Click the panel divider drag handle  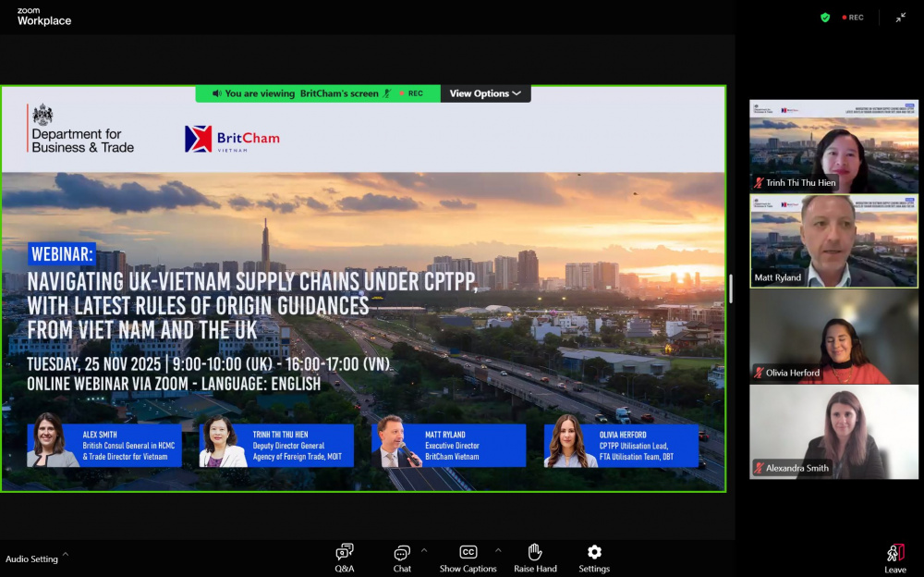(730, 288)
